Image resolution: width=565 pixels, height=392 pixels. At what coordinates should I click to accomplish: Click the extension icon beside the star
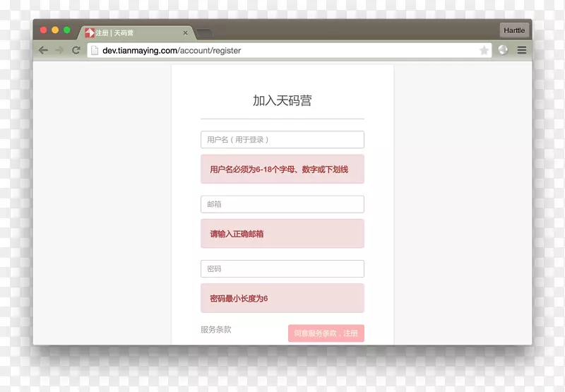pos(503,50)
